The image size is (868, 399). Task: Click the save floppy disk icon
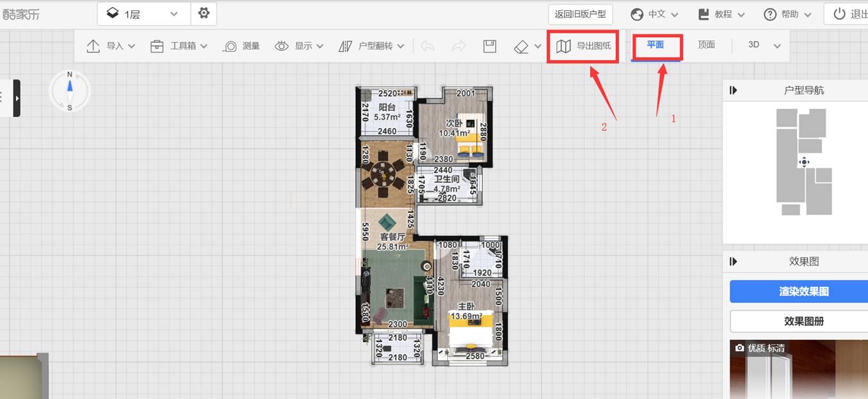(490, 46)
